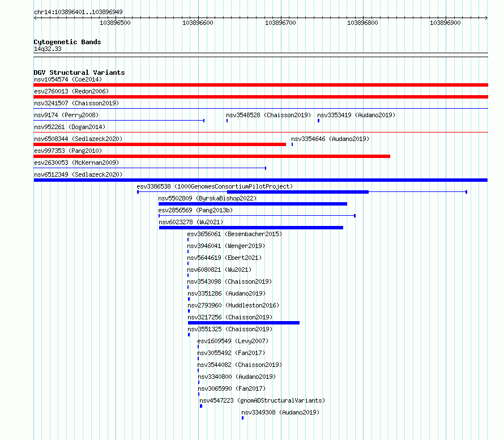504x440 pixels.
Task: Click nsv6080821 (Wu2021) variant label
Action: pos(219,270)
